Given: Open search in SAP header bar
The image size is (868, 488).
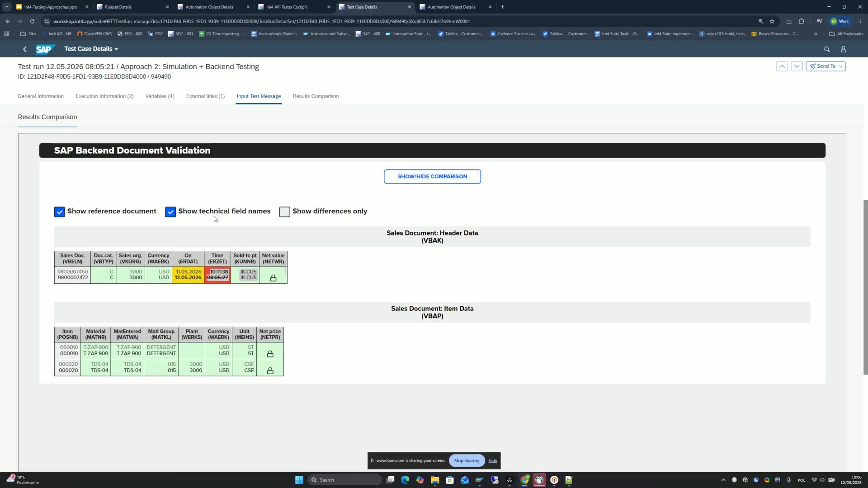Looking at the screenshot, I should 827,49.
